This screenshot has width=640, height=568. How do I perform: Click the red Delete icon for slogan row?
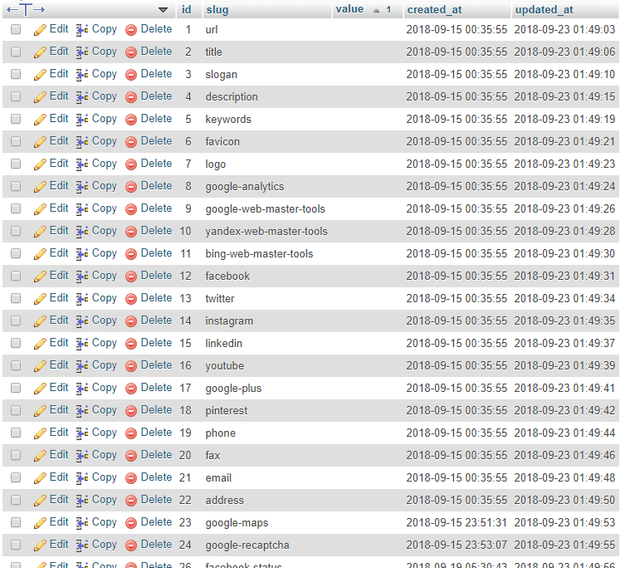click(131, 75)
